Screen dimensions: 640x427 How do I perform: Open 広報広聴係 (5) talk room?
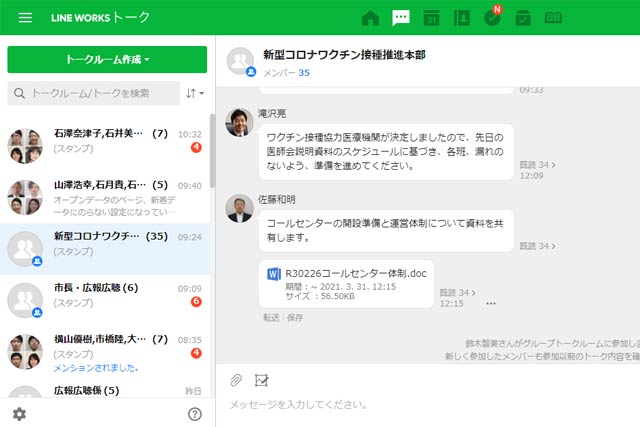click(105, 390)
